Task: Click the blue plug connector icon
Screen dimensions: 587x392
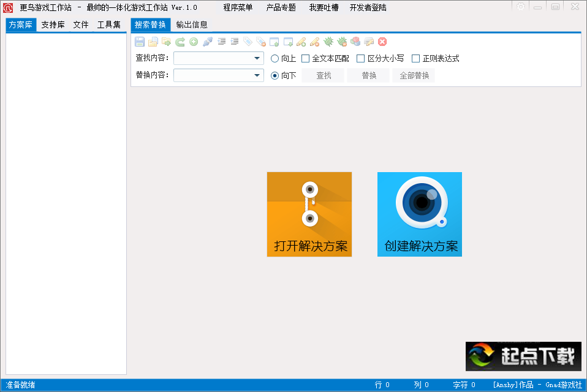Action: 207,42
